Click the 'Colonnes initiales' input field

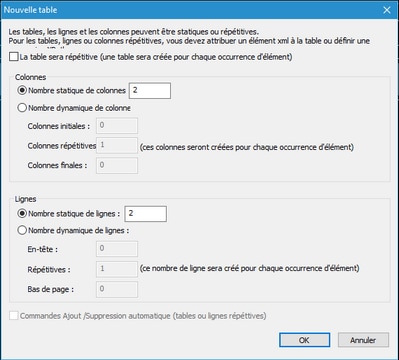pyautogui.click(x=117, y=126)
